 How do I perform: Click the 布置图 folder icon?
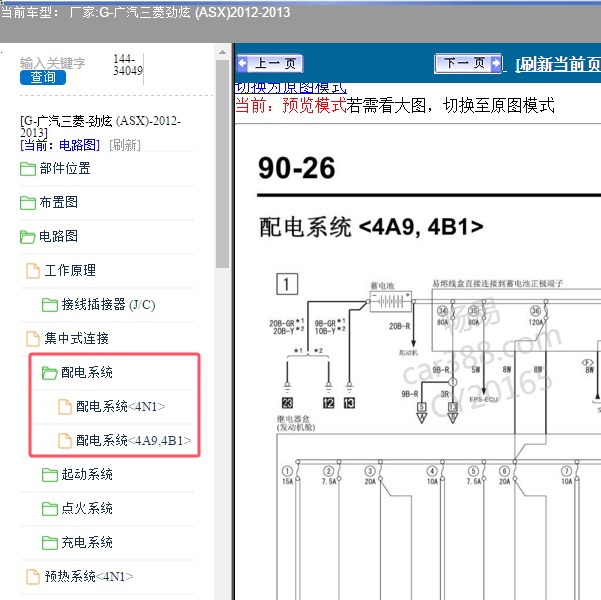point(28,203)
